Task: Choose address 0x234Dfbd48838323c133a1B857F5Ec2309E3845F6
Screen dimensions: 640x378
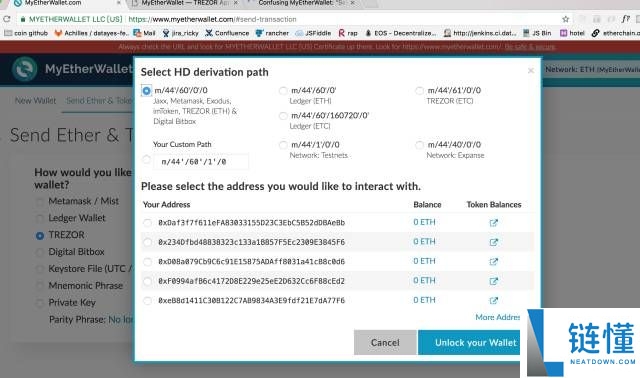Action: (x=147, y=242)
